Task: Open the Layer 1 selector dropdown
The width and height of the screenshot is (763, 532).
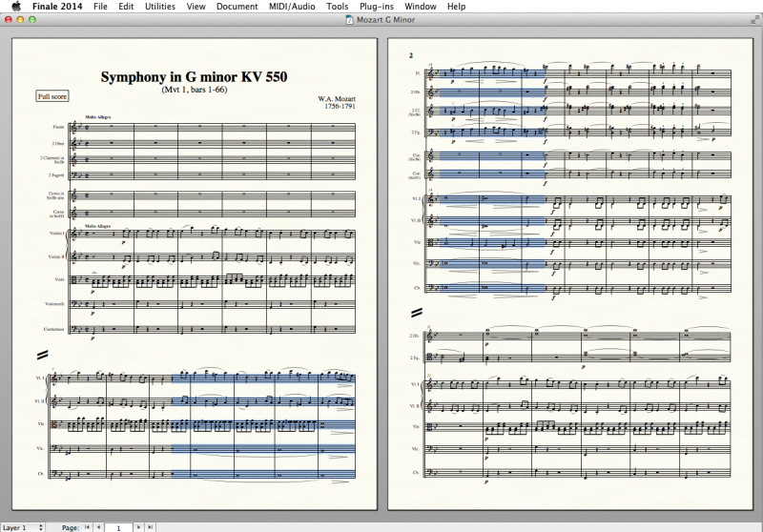Action: pyautogui.click(x=22, y=527)
